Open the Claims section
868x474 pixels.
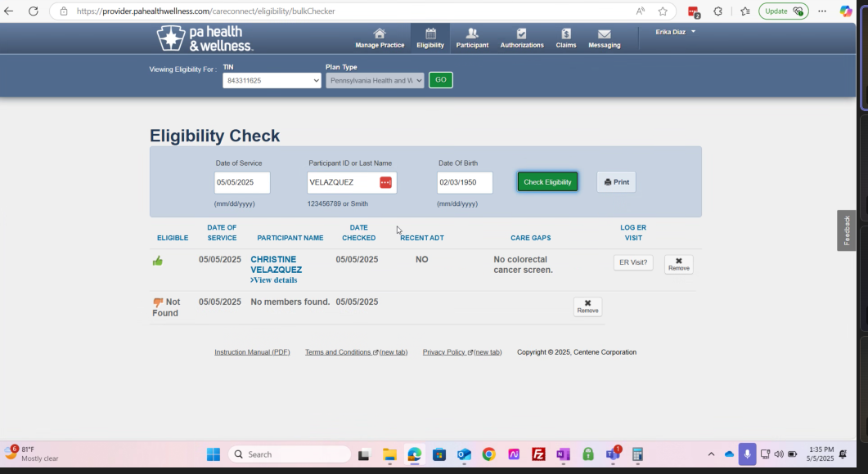click(566, 38)
